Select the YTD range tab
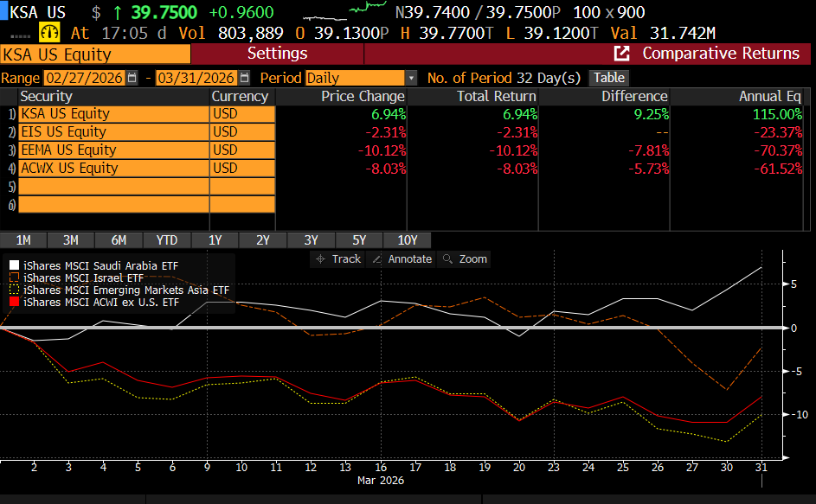 166,240
